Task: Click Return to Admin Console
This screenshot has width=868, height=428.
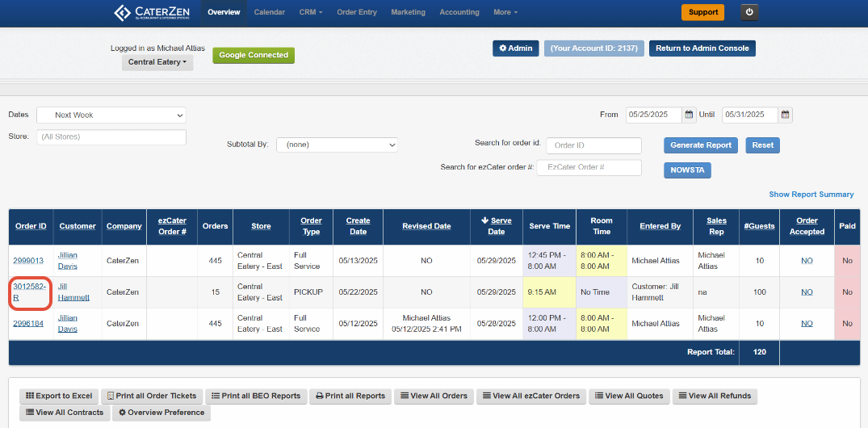Action: click(x=702, y=48)
